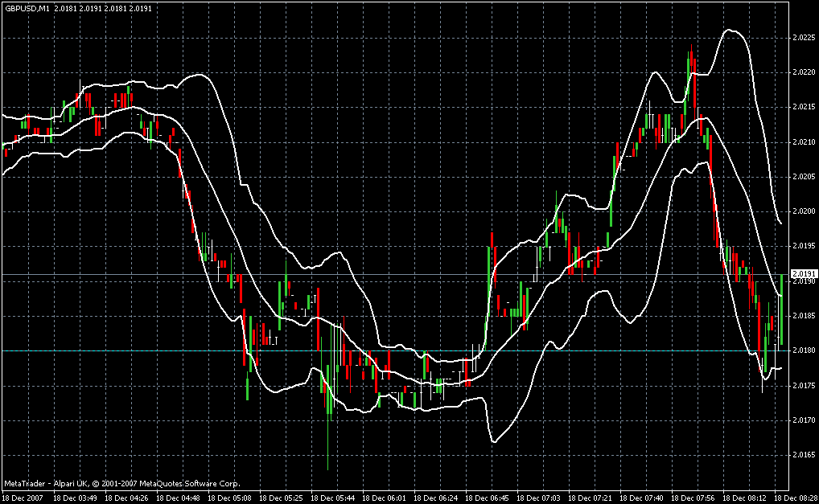Image resolution: width=819 pixels, height=504 pixels.
Task: Click the 18 Dec 08:12 time label
Action: click(744, 498)
